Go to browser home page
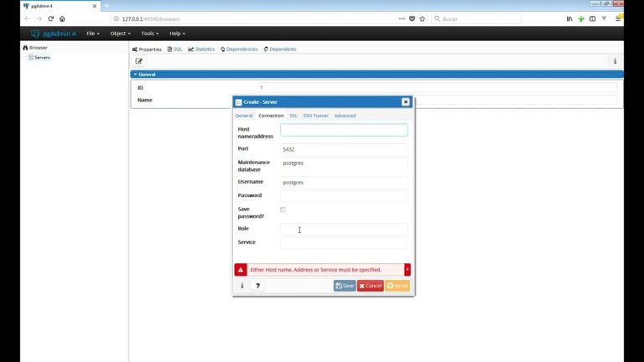Viewport: 644px width, 362px height. (x=62, y=19)
